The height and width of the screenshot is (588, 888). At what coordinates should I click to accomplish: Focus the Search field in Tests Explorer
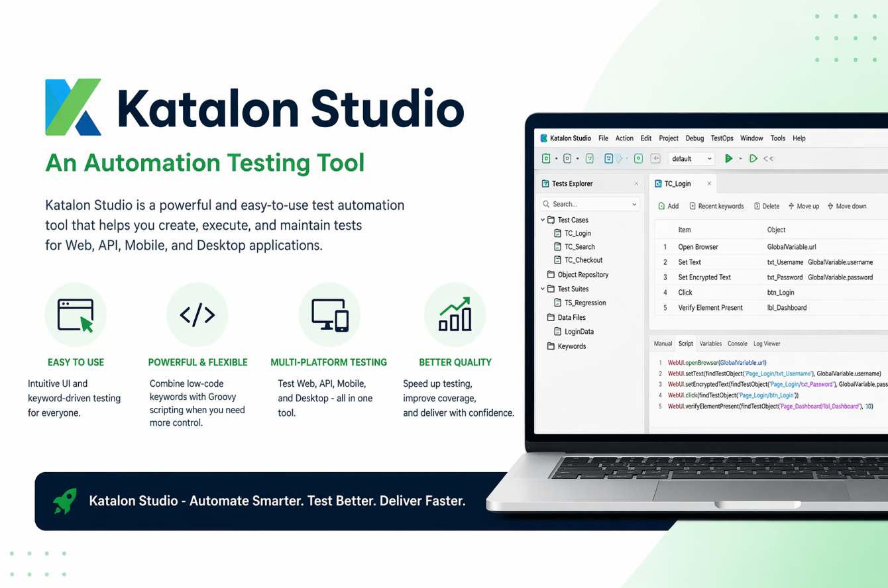[x=590, y=204]
